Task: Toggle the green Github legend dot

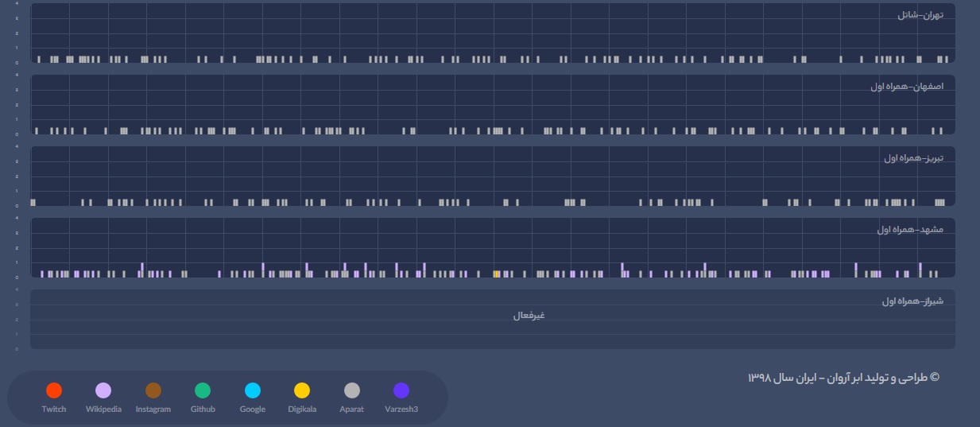Action: point(203,390)
